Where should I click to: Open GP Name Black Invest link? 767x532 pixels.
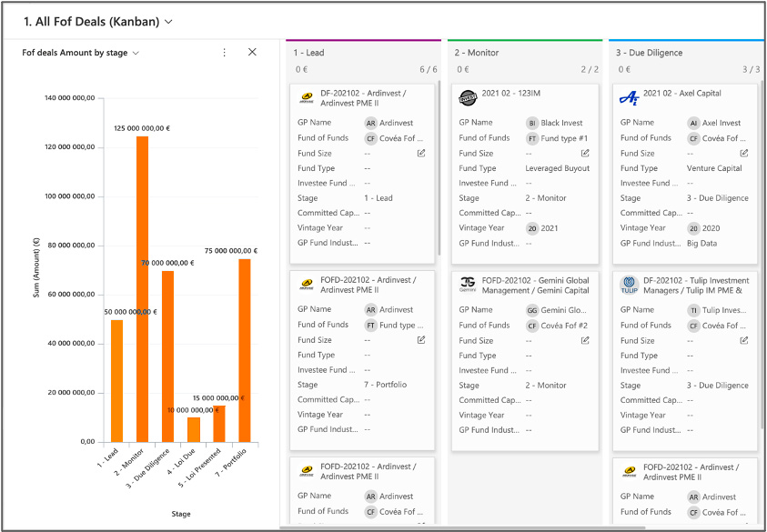pos(561,123)
